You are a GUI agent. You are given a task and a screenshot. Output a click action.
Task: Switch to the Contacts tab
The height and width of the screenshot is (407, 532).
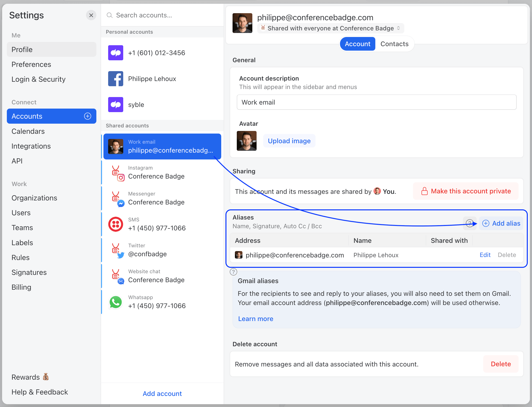(394, 44)
